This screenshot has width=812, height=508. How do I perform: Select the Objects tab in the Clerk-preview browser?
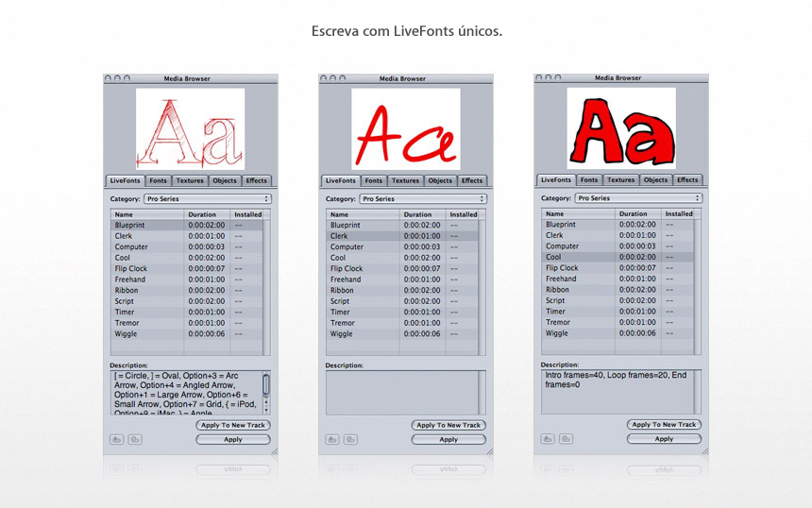point(440,180)
